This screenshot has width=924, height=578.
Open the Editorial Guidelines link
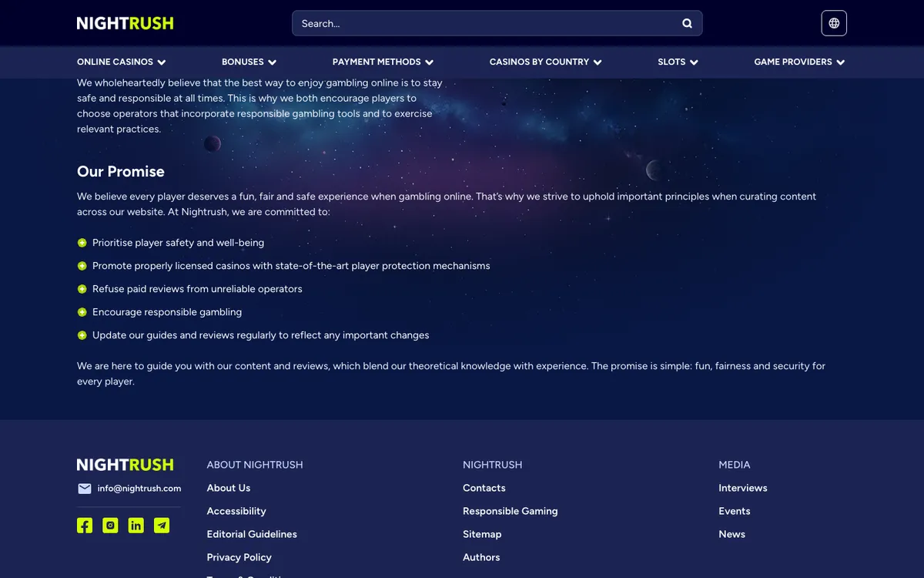click(x=252, y=534)
